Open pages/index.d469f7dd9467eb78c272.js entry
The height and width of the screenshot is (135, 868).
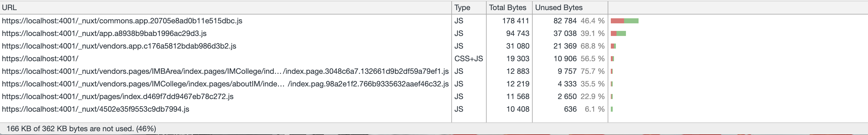coord(118,97)
